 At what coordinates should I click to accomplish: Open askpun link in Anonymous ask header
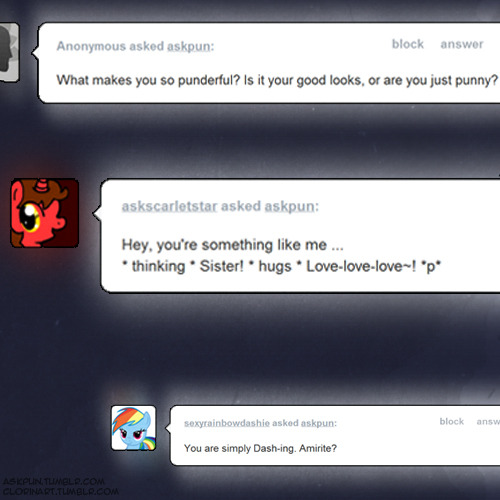point(189,46)
